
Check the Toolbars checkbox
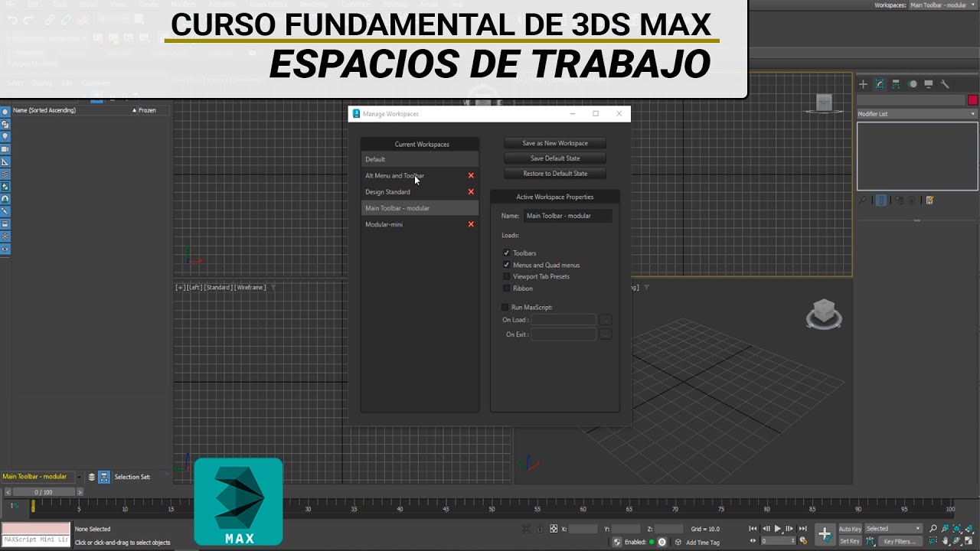tap(506, 253)
